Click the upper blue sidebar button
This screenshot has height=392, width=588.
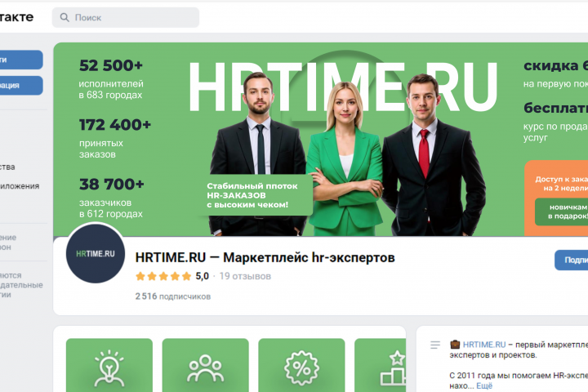(x=20, y=60)
